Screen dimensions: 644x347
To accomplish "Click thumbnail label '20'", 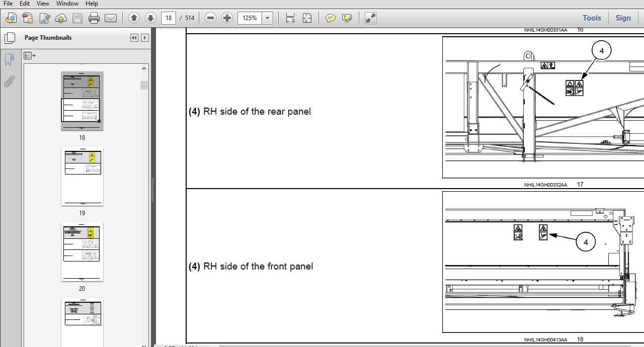I will [82, 289].
